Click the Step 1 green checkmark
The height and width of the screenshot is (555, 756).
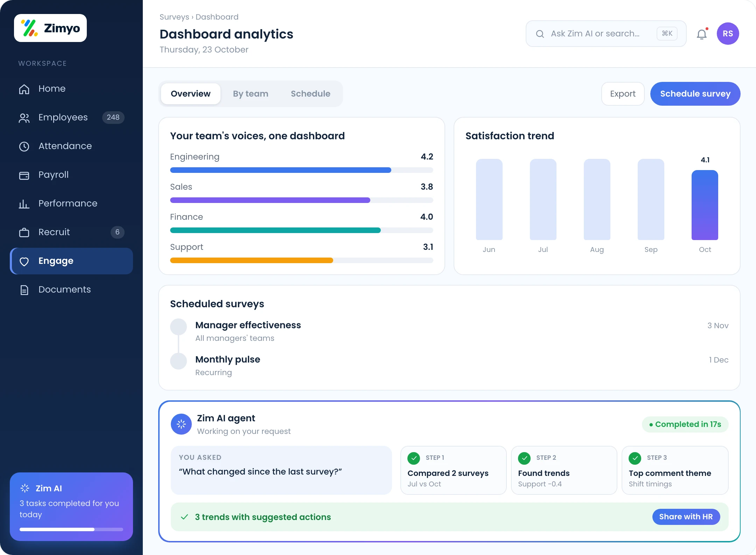click(x=414, y=458)
